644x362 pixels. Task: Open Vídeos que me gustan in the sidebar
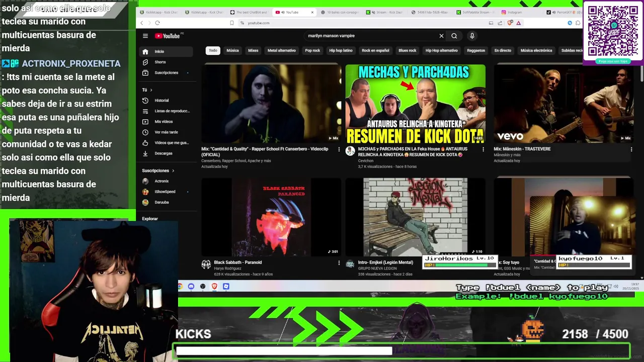166,142
